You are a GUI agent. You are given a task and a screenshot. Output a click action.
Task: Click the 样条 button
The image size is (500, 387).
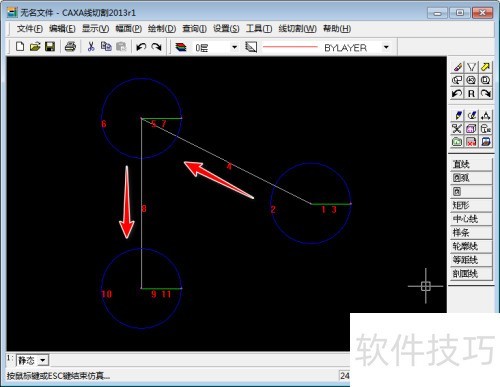(x=471, y=233)
